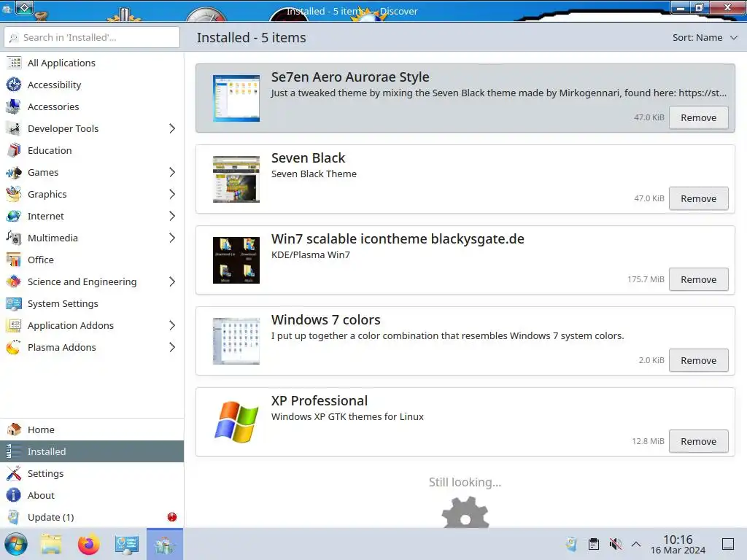This screenshot has height=560, width=747.
Task: Expand Science and Engineering chevron
Action: point(172,282)
